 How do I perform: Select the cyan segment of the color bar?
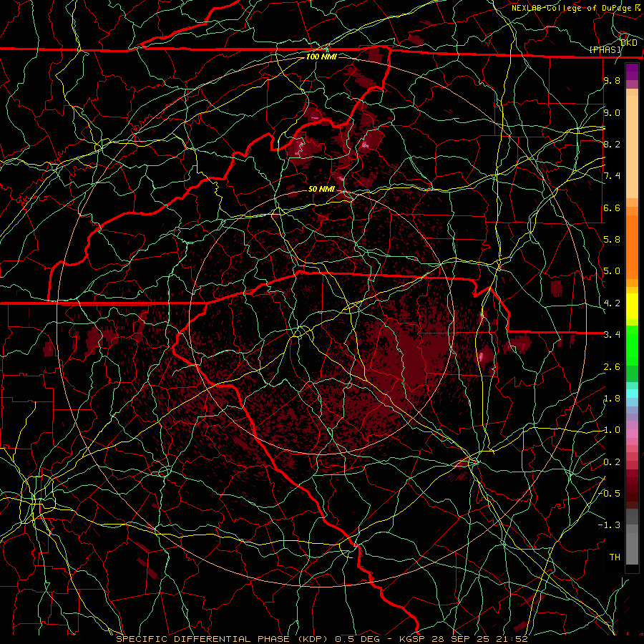point(632,394)
